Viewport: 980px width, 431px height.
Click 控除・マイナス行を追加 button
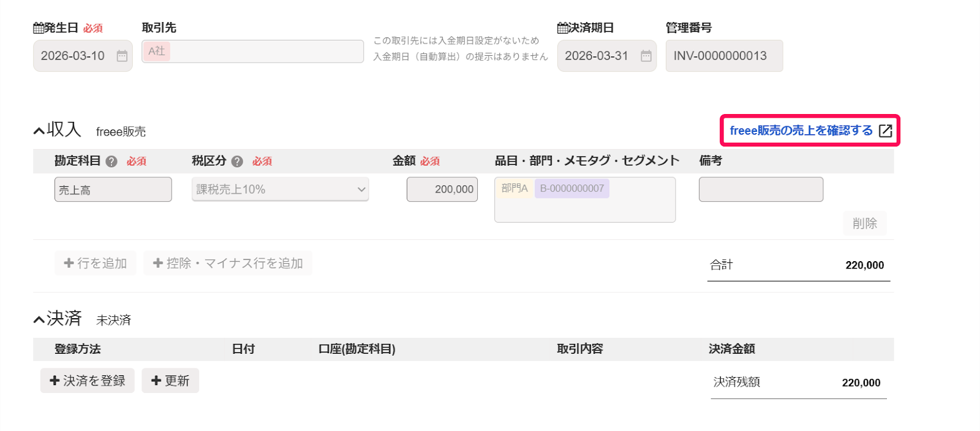coord(228,263)
